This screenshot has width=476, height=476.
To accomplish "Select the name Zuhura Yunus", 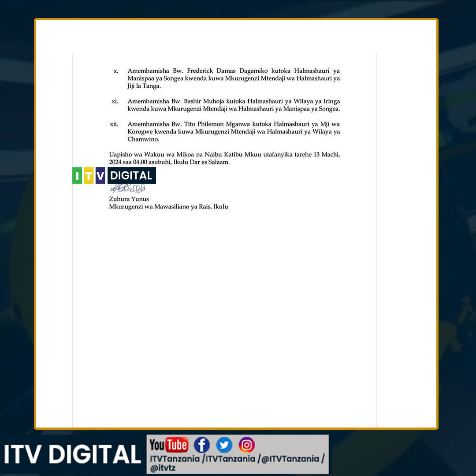I will [129, 199].
